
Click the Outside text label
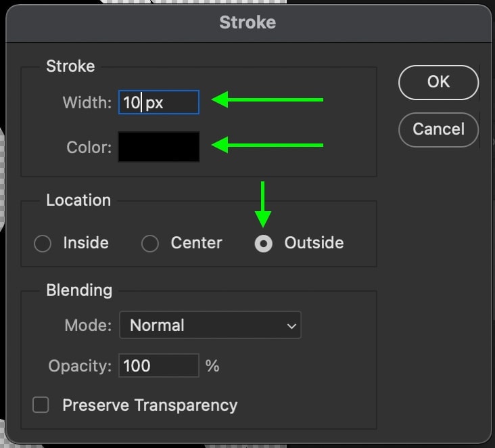[314, 243]
